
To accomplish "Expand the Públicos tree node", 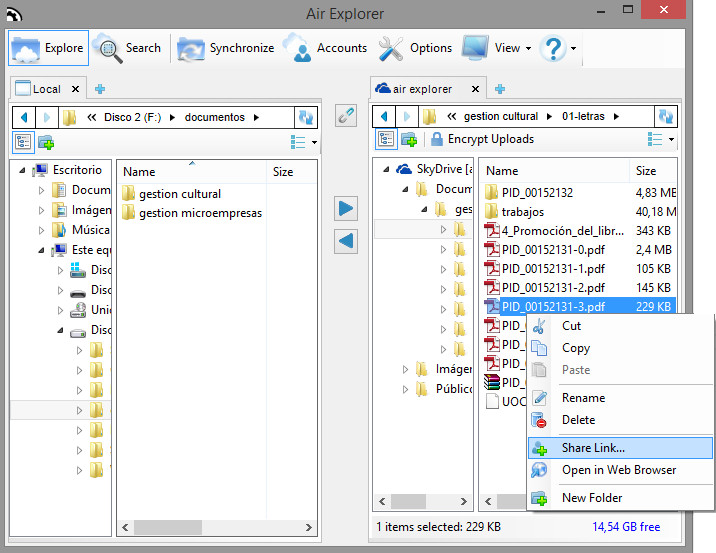I will pos(405,389).
